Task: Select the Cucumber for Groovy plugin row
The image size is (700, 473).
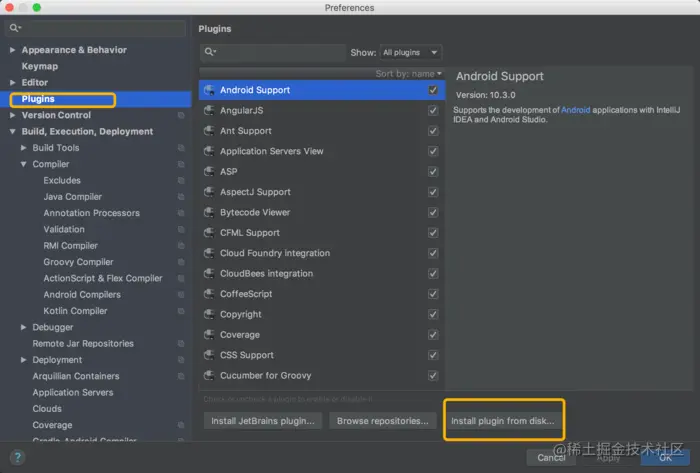Action: (321, 375)
